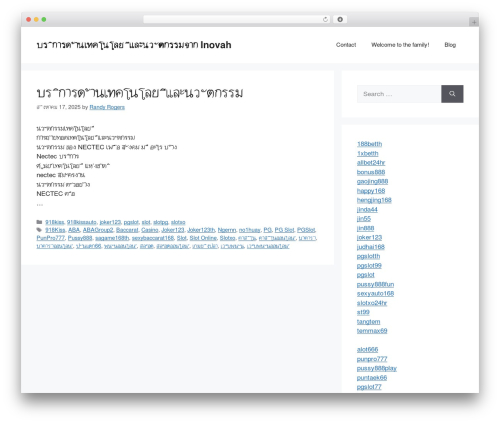
Task: Open a new browser tab with plus
Action: (x=474, y=22)
